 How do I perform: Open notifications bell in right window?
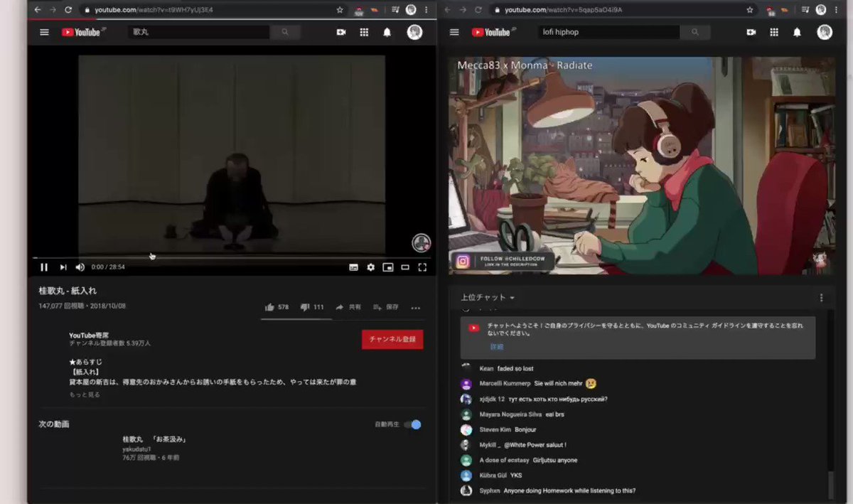tap(797, 32)
